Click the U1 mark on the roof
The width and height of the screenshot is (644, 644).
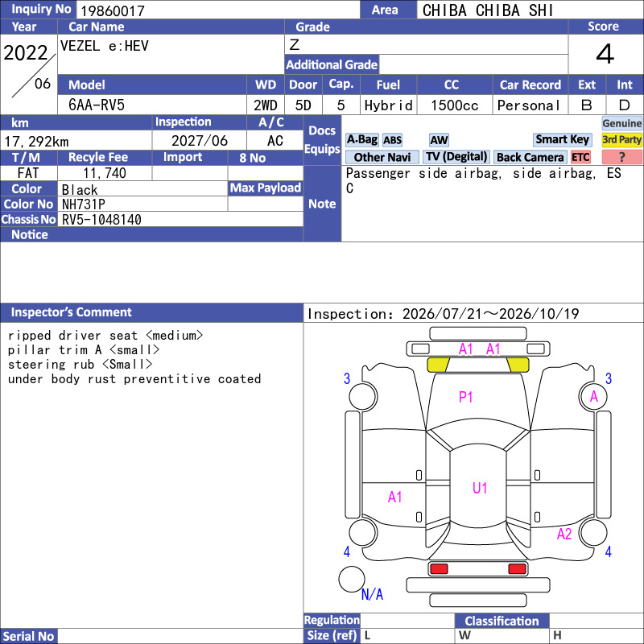point(480,488)
